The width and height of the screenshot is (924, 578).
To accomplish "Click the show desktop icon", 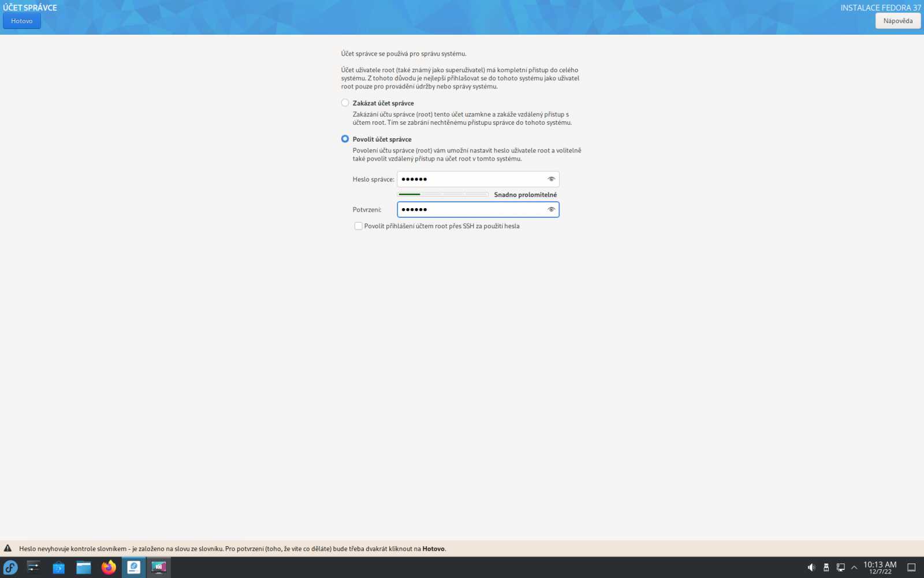I will click(911, 568).
